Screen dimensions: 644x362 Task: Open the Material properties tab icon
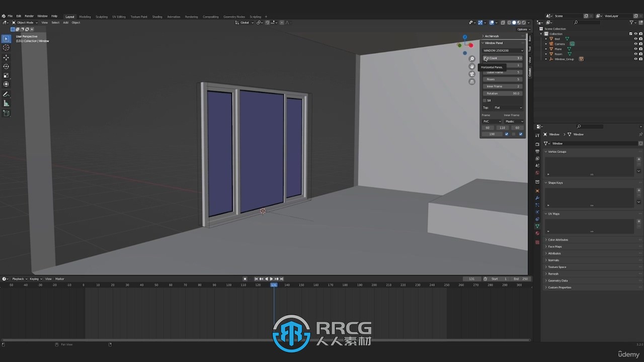click(x=537, y=233)
